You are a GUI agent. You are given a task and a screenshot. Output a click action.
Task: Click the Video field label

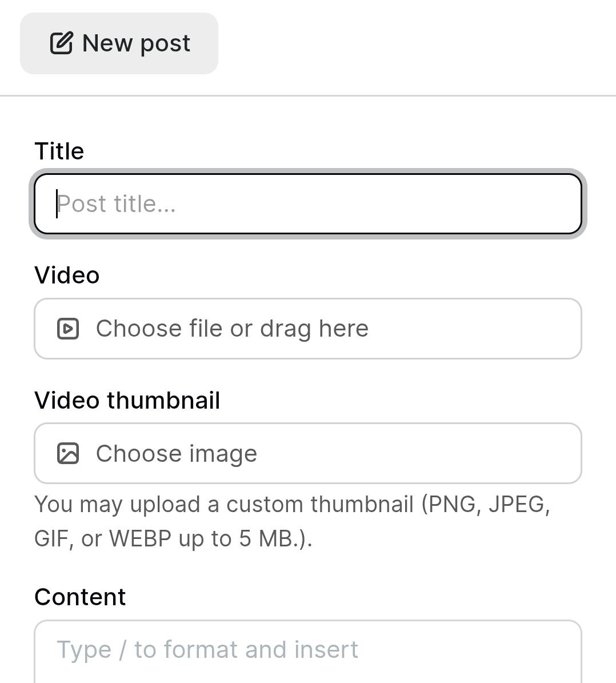point(67,275)
